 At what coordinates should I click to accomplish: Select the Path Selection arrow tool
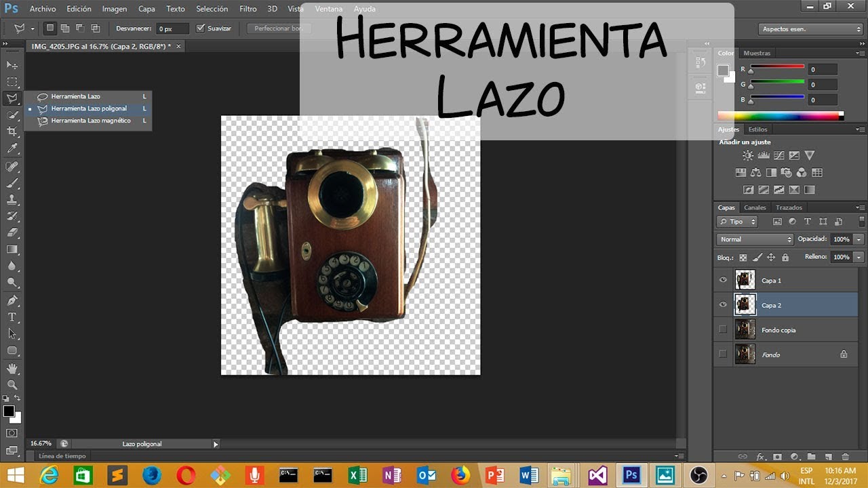(12, 333)
